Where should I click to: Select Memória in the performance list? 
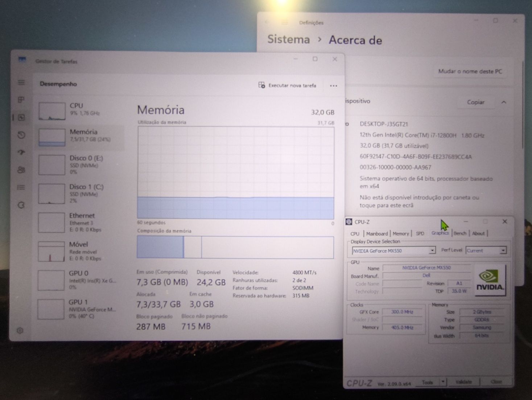tap(81, 137)
